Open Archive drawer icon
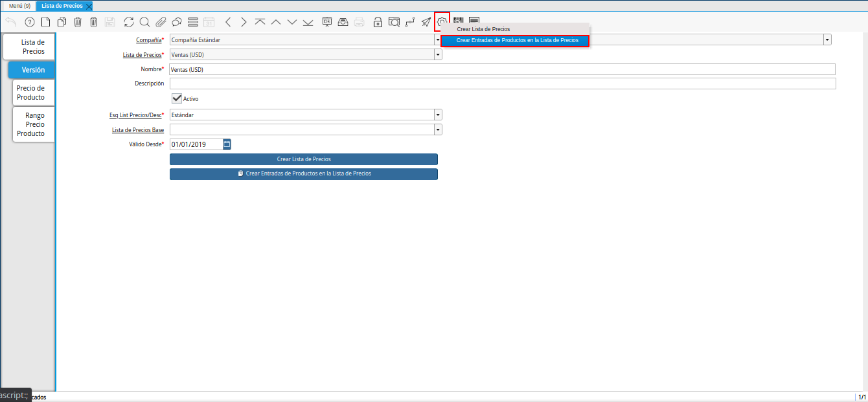Image resolution: width=868 pixels, height=402 pixels. tap(343, 22)
